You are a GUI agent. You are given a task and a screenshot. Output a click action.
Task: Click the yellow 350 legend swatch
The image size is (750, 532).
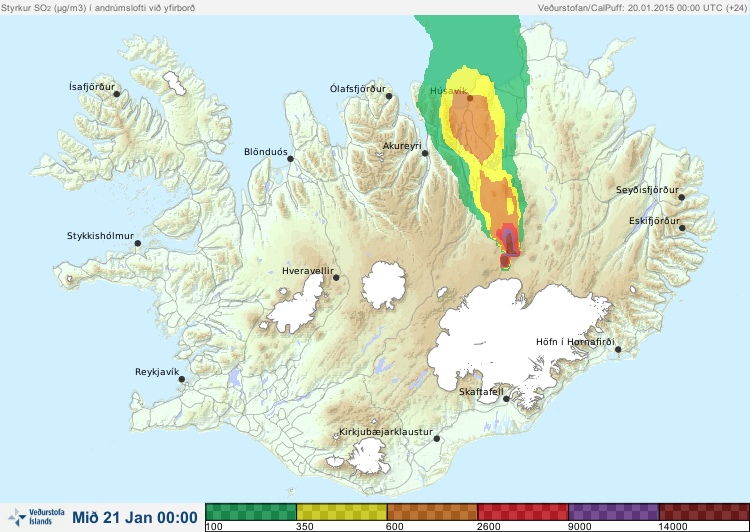coord(342,512)
